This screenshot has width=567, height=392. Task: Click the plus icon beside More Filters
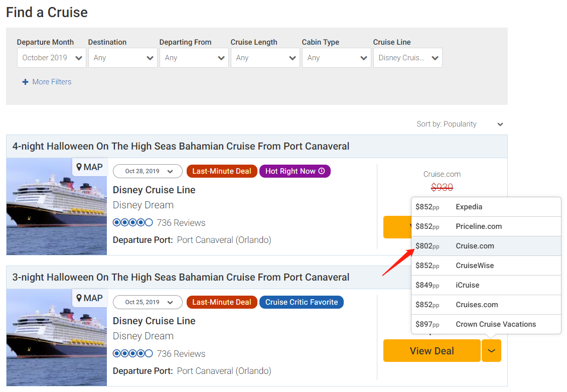(x=25, y=82)
